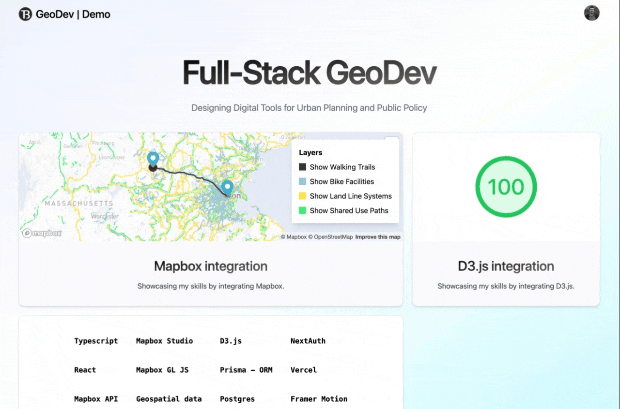Click the dark route start dot
This screenshot has width=620, height=409.
pyautogui.click(x=153, y=168)
